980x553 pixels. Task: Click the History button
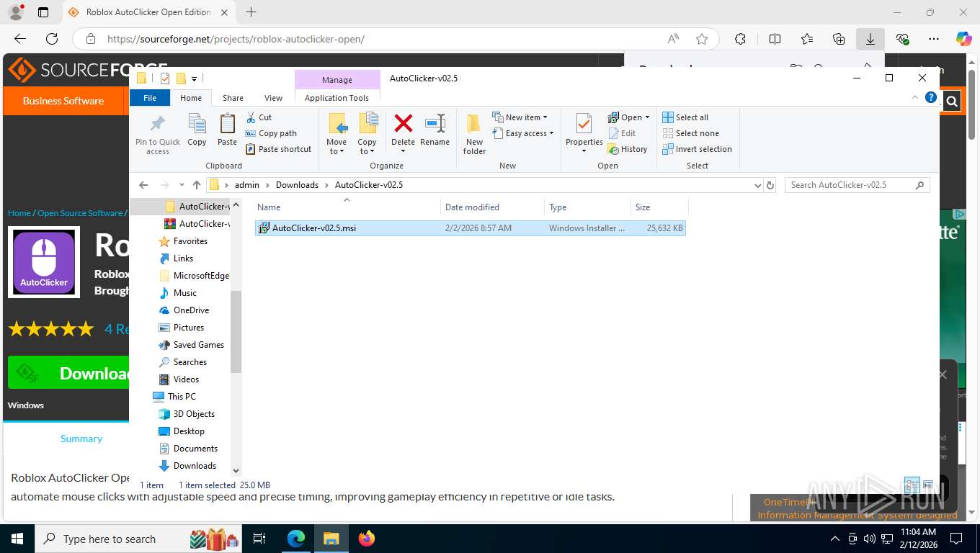click(x=628, y=149)
